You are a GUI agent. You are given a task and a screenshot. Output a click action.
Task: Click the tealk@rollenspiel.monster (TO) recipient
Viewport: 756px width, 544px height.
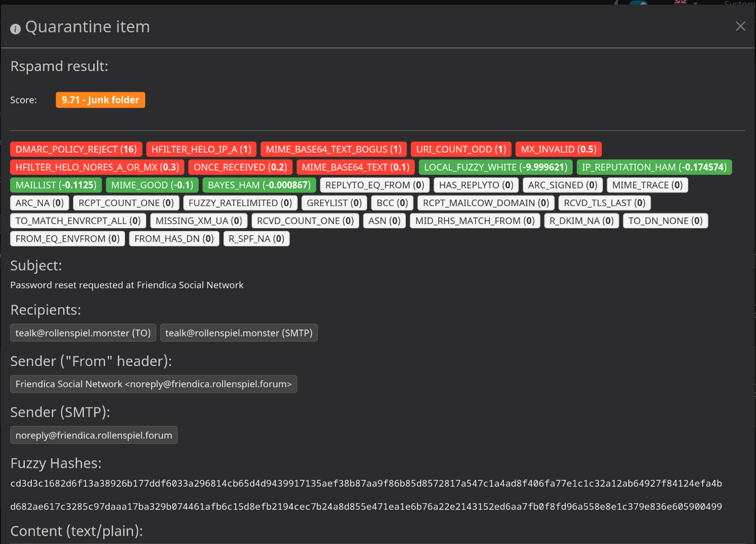tap(83, 333)
